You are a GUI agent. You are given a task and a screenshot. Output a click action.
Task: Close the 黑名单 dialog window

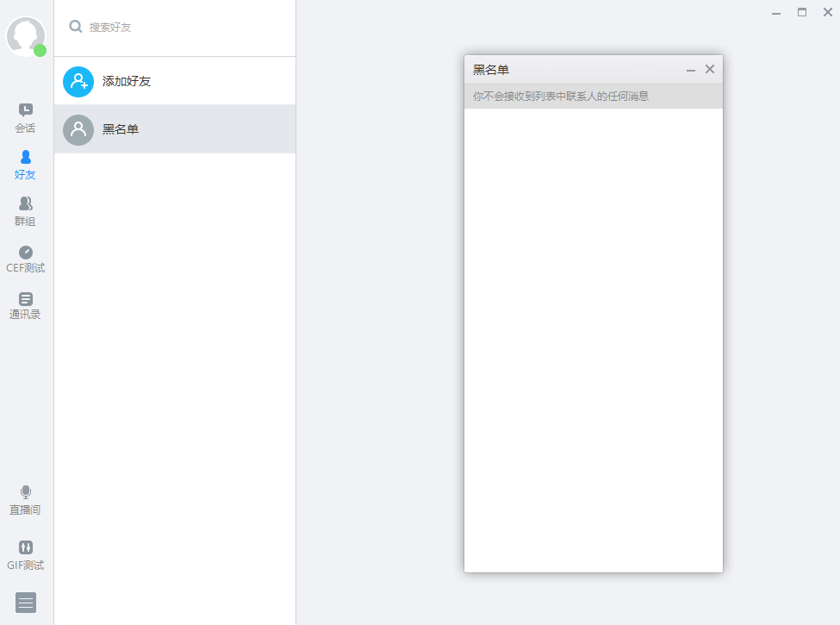pyautogui.click(x=710, y=69)
